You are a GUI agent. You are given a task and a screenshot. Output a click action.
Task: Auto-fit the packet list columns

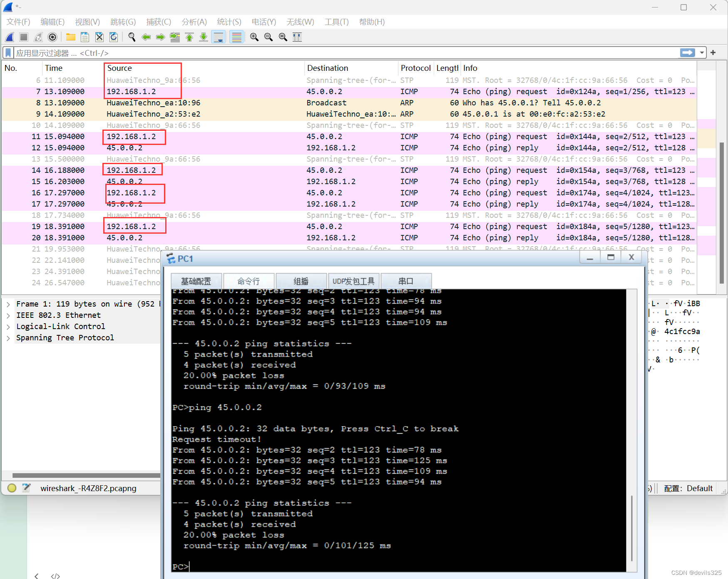click(x=297, y=37)
